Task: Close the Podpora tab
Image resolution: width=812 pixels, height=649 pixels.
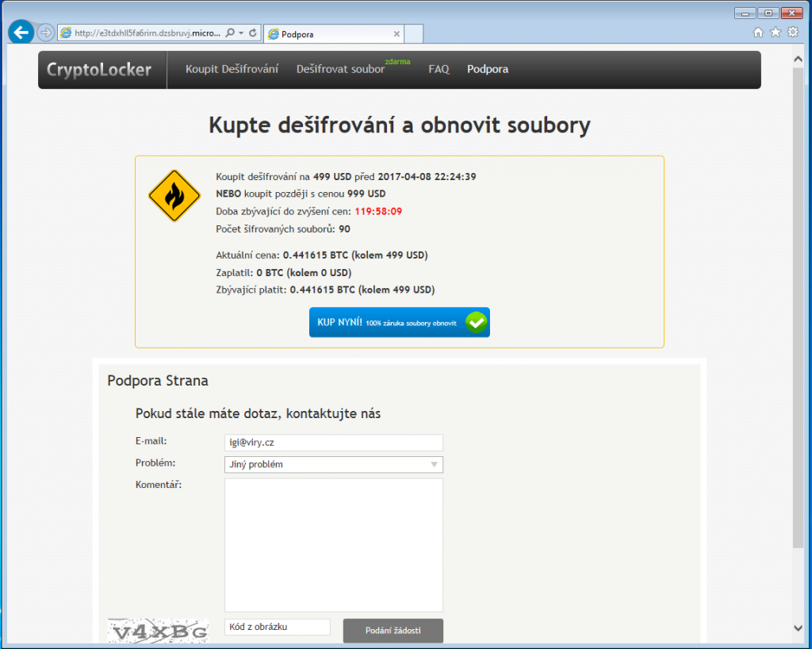Action: (x=396, y=34)
